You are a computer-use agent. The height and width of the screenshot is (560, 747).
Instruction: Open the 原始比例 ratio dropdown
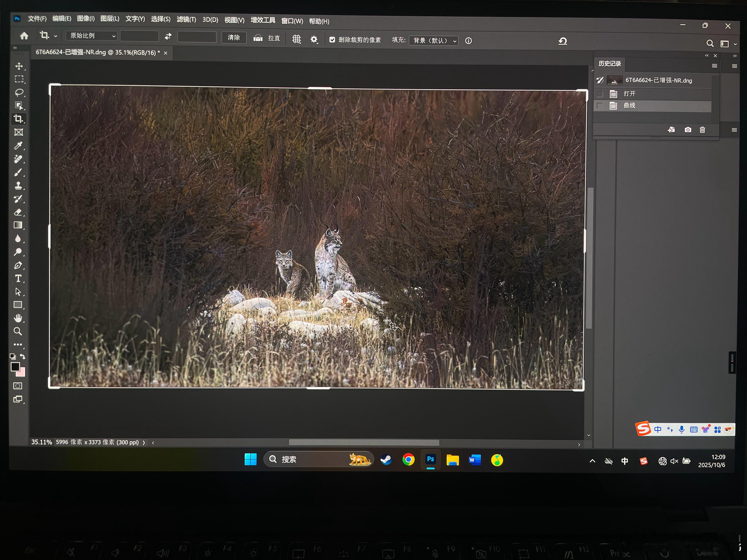pyautogui.click(x=92, y=36)
